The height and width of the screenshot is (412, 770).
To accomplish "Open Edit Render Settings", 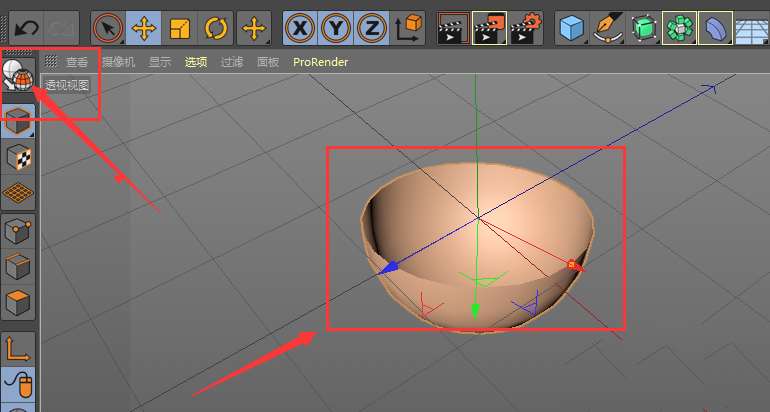I will point(525,28).
